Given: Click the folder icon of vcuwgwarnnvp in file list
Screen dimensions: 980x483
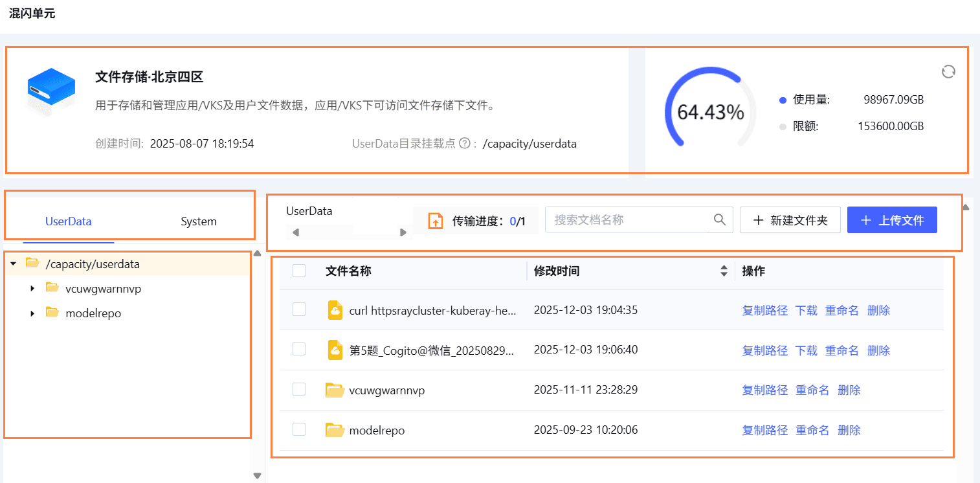Looking at the screenshot, I should click(x=335, y=390).
